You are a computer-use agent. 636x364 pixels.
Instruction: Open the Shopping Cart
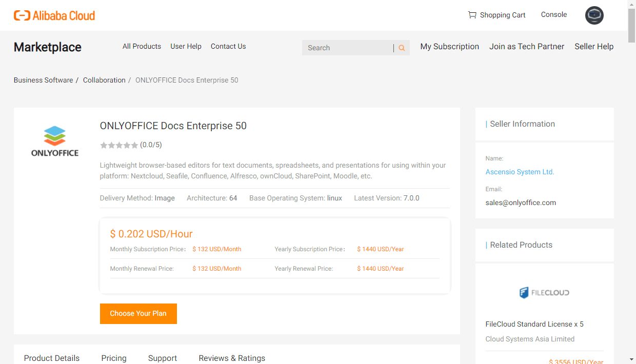(496, 15)
